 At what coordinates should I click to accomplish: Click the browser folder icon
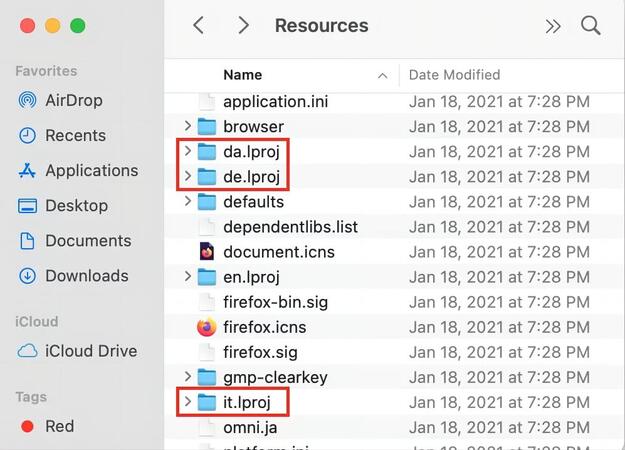(207, 126)
